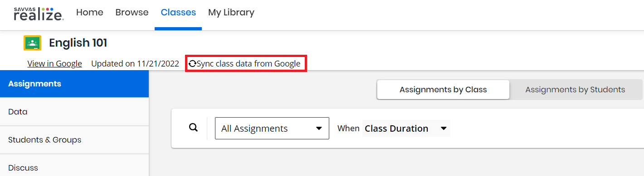Screen dimensions: 644x176
Task: Open the Home tab
Action: coord(90,12)
